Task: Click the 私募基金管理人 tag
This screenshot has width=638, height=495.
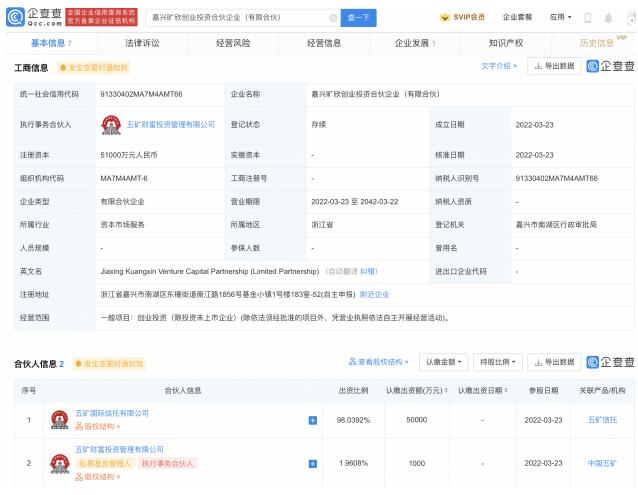Action: (x=105, y=463)
